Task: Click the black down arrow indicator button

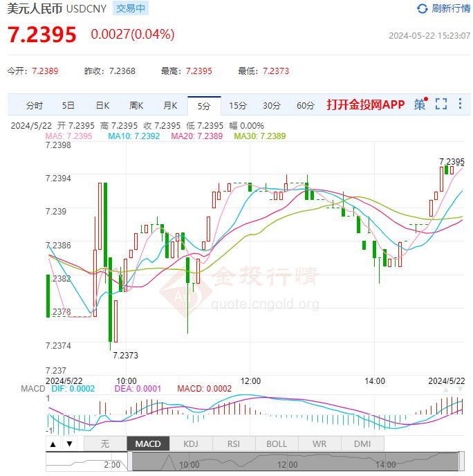Action: [69, 444]
